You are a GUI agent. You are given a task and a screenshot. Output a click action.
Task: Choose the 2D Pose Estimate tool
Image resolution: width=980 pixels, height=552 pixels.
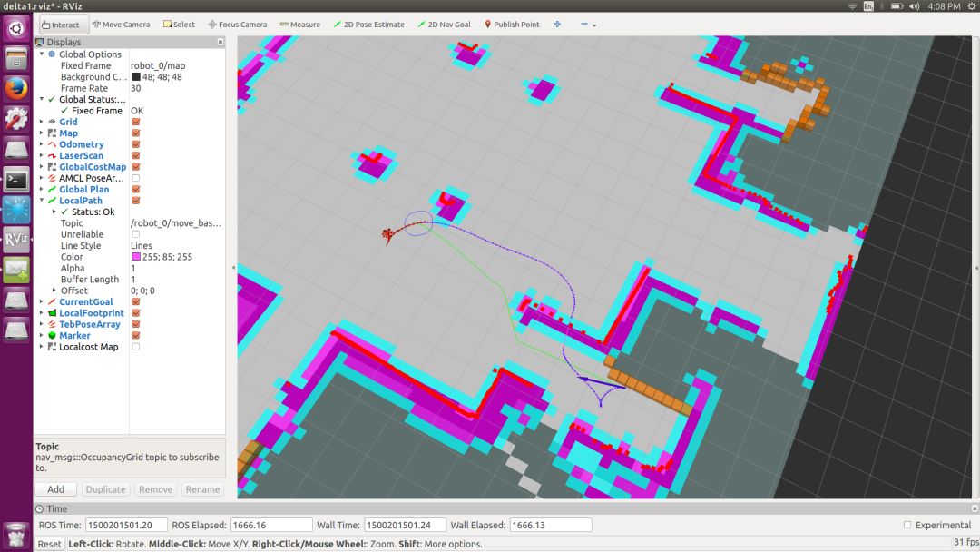coord(368,25)
